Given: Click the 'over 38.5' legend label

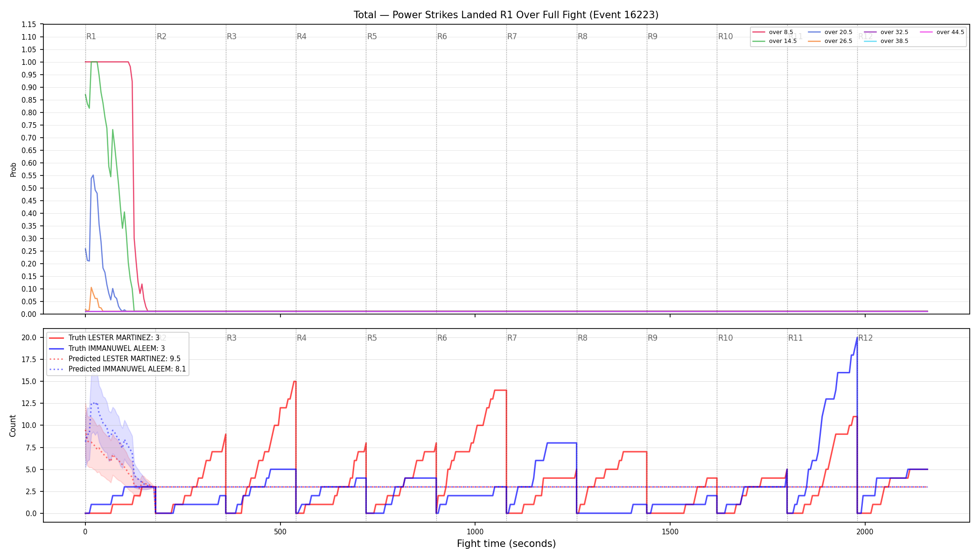Looking at the screenshot, I should coord(894,41).
